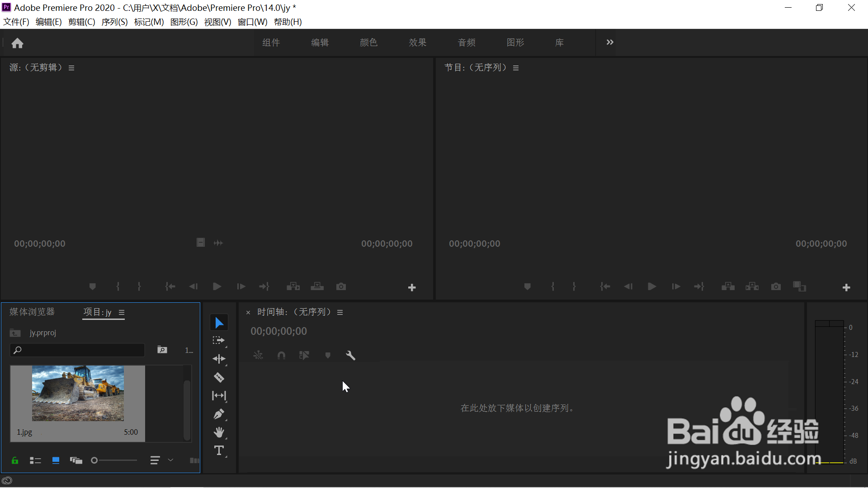Switch project panel to list view
The image size is (868, 488).
[35, 460]
